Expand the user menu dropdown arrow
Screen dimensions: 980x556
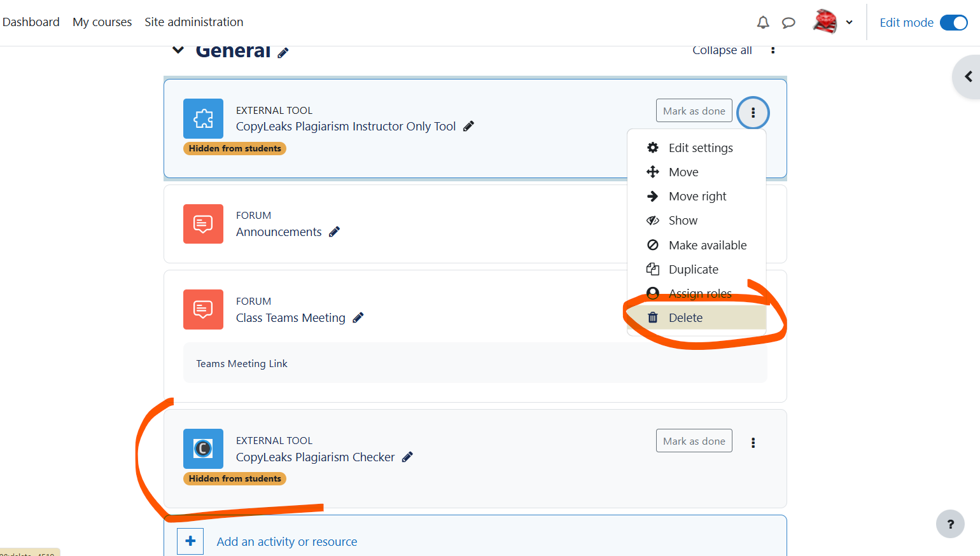coord(849,22)
